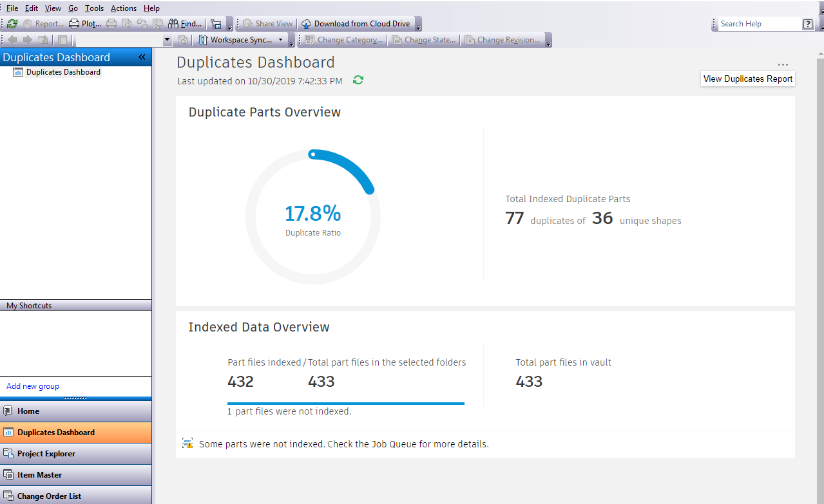This screenshot has height=504, width=824.
Task: Refresh the dashboard next to Last updated
Action: 358,80
